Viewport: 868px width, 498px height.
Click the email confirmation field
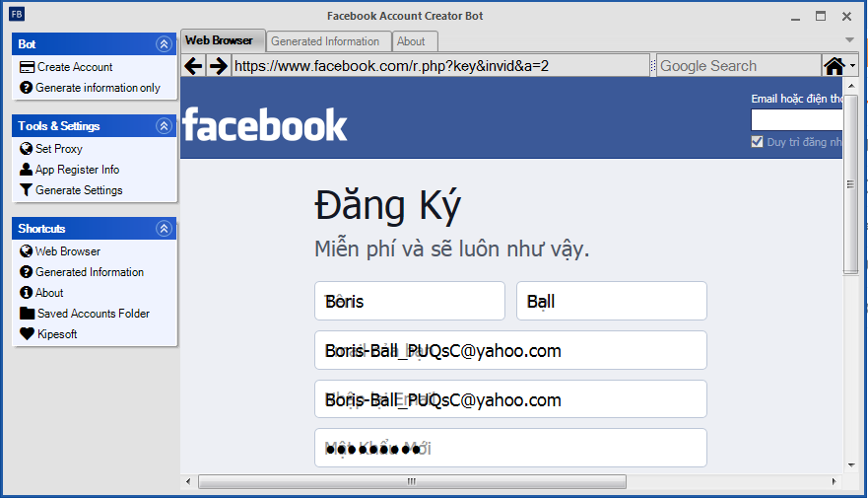click(x=510, y=398)
